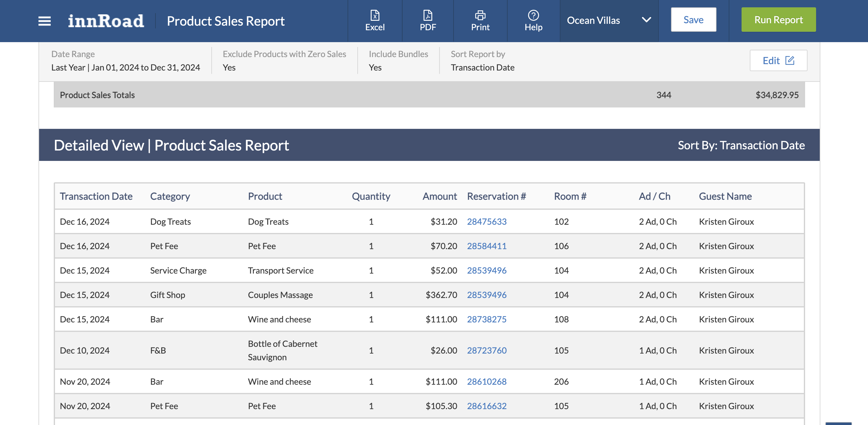Open reservation 28584411 for Pet Fee
Image resolution: width=868 pixels, height=425 pixels.
(x=486, y=246)
